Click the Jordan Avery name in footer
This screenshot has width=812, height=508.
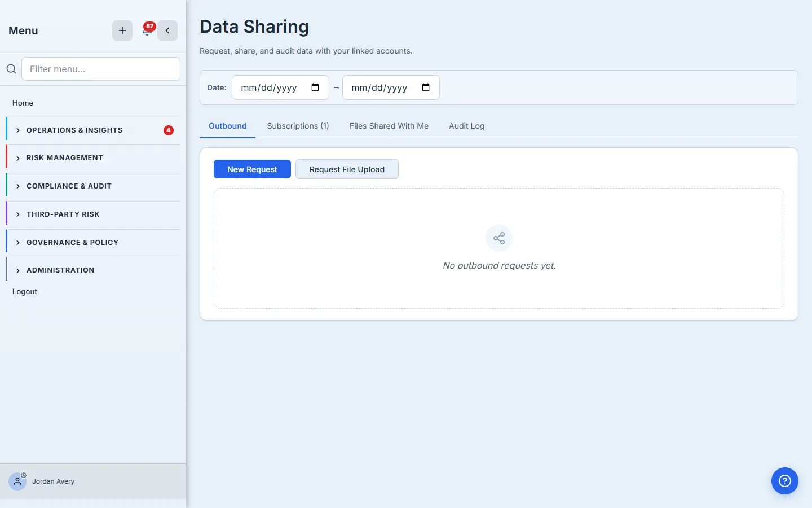[53, 481]
